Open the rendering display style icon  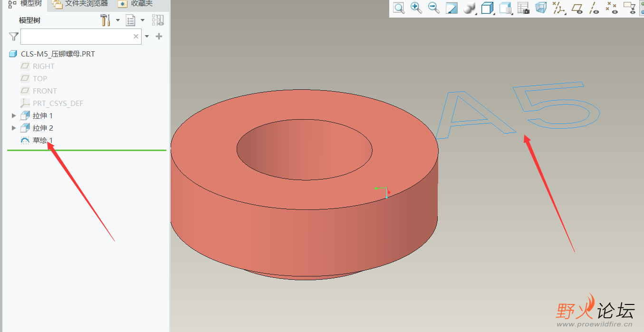click(469, 8)
